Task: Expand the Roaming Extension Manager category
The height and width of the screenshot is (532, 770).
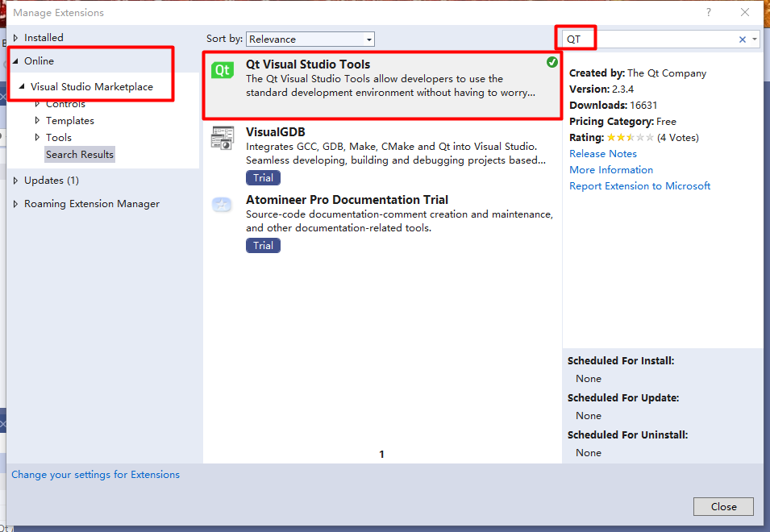Action: (15, 204)
